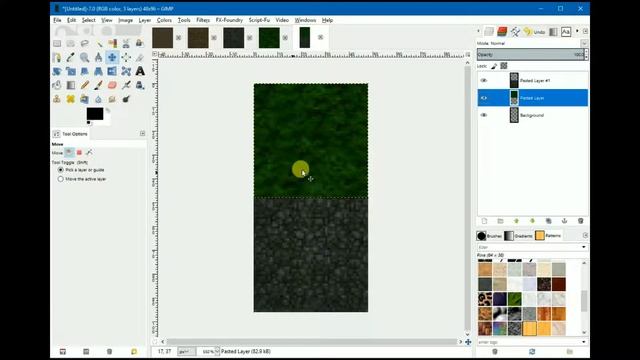
Task: Click the create new layer button
Action: click(x=484, y=221)
